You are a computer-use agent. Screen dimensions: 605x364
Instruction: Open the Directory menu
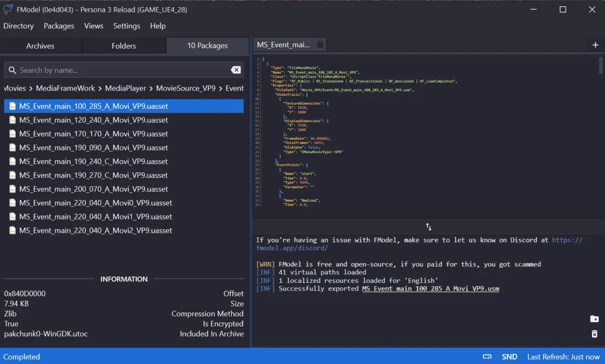(19, 26)
